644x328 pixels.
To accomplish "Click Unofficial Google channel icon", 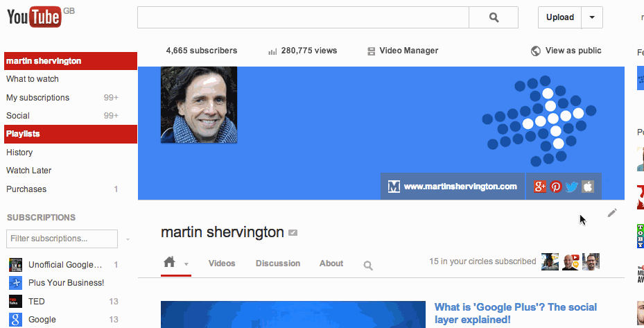I will point(16,265).
